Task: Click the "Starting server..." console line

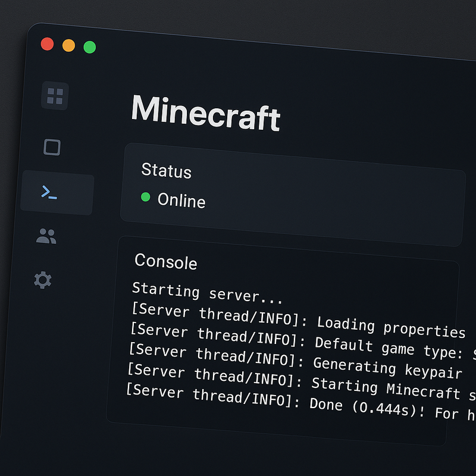Action: click(207, 293)
